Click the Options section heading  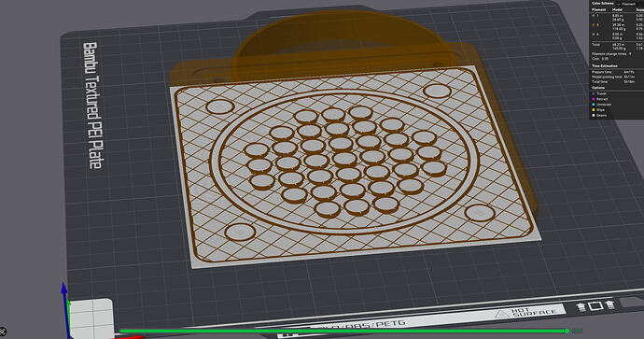coord(598,88)
